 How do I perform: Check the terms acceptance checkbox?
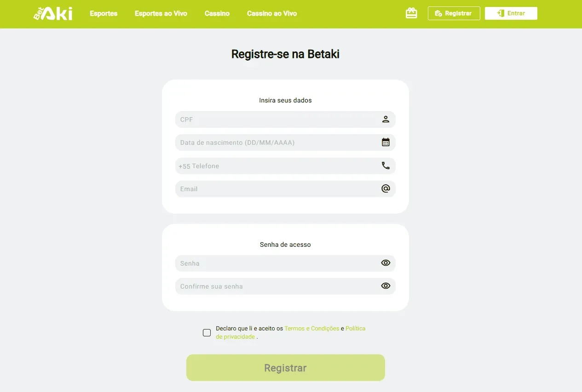click(207, 333)
